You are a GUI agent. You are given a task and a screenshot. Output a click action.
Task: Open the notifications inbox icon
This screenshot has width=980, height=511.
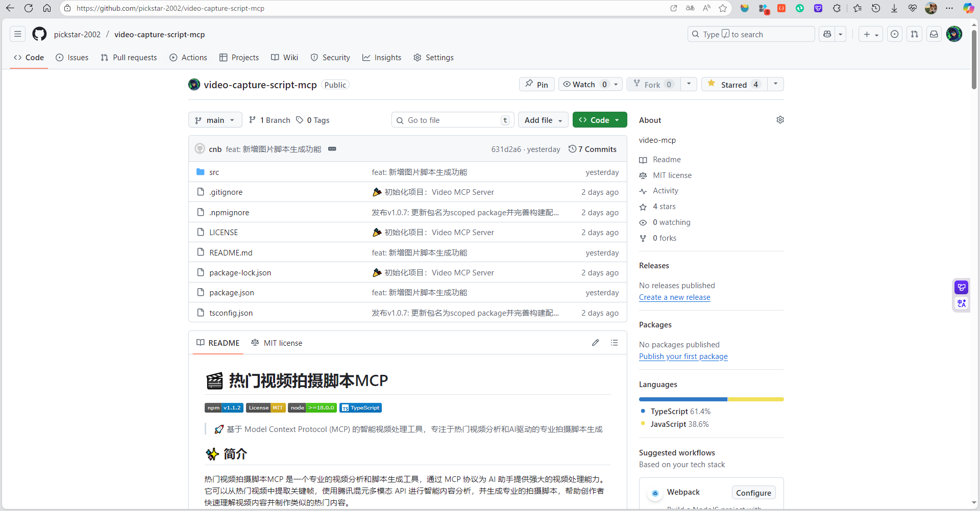934,34
